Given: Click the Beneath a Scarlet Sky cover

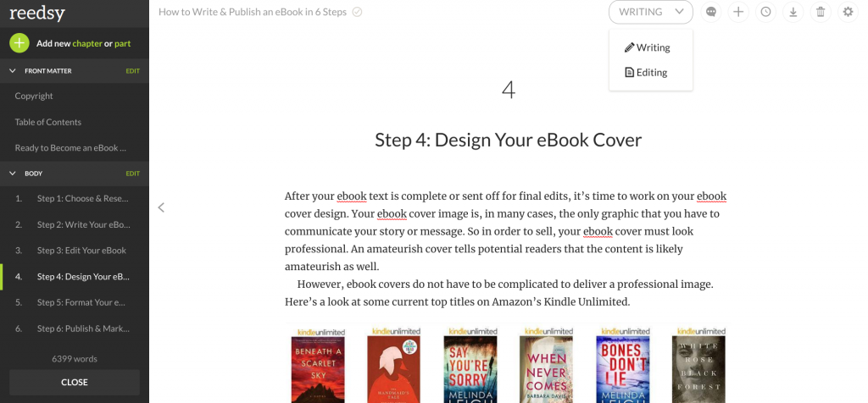Looking at the screenshot, I should pyautogui.click(x=318, y=369).
